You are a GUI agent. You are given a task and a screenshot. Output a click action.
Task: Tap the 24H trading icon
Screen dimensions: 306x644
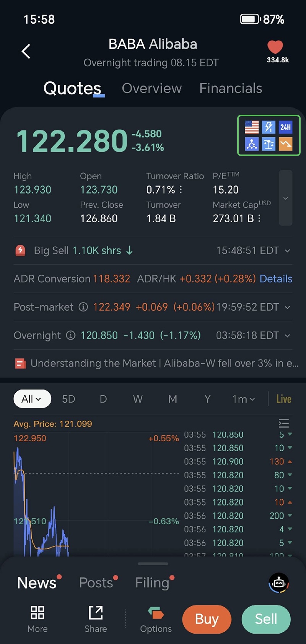(x=285, y=127)
